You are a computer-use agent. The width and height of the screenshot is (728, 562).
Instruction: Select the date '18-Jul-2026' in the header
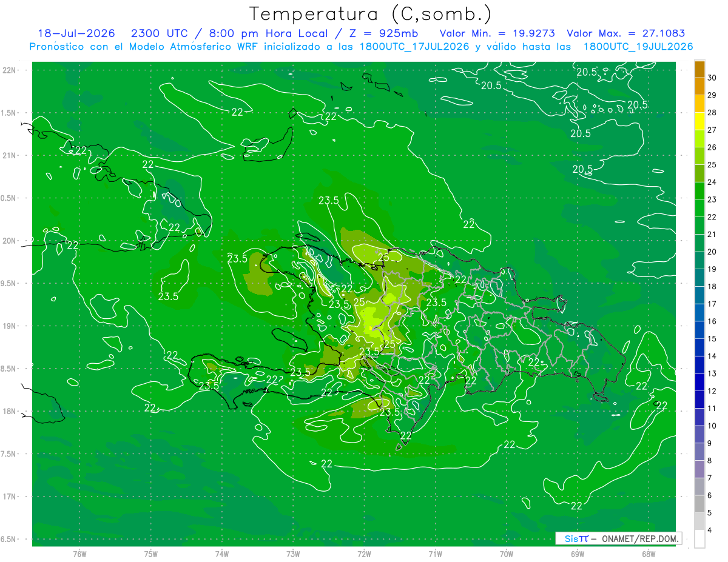pyautogui.click(x=76, y=33)
